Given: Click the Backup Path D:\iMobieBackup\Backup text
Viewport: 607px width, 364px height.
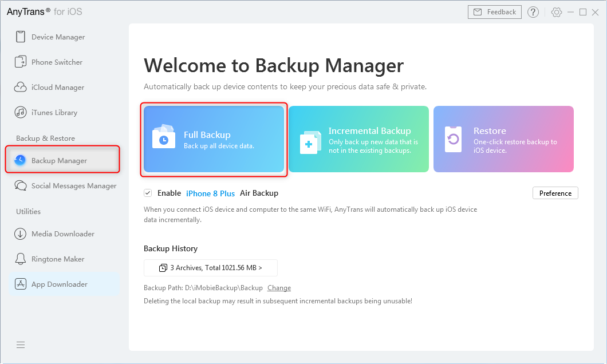Looking at the screenshot, I should pyautogui.click(x=203, y=288).
